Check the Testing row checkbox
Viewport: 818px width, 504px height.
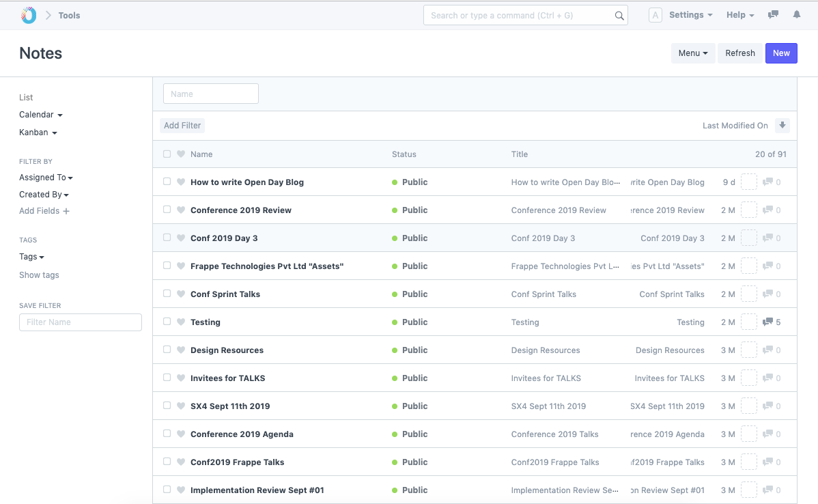[x=167, y=322]
